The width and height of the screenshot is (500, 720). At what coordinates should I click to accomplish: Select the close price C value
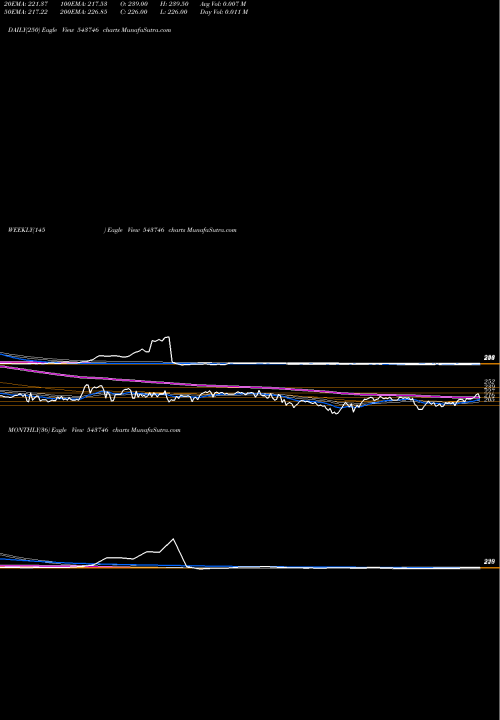136,12
